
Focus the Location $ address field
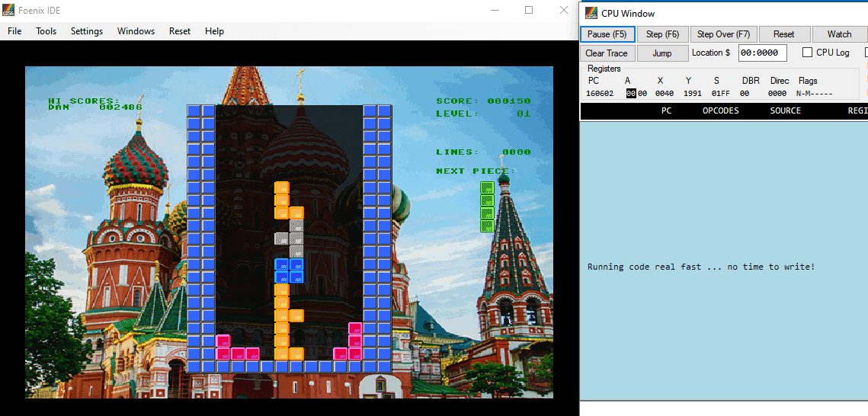click(762, 53)
